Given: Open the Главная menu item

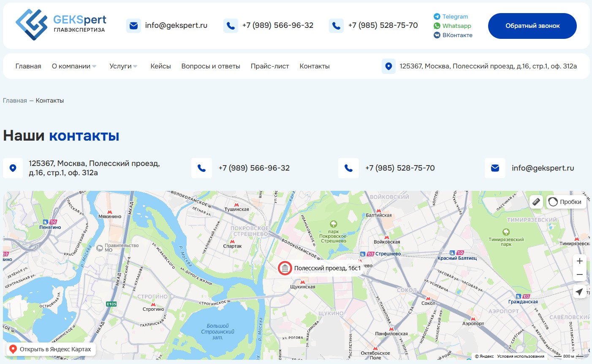Looking at the screenshot, I should point(28,66).
